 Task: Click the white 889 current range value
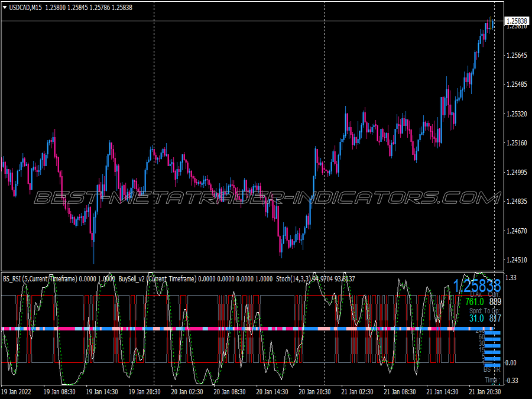[x=495, y=301]
